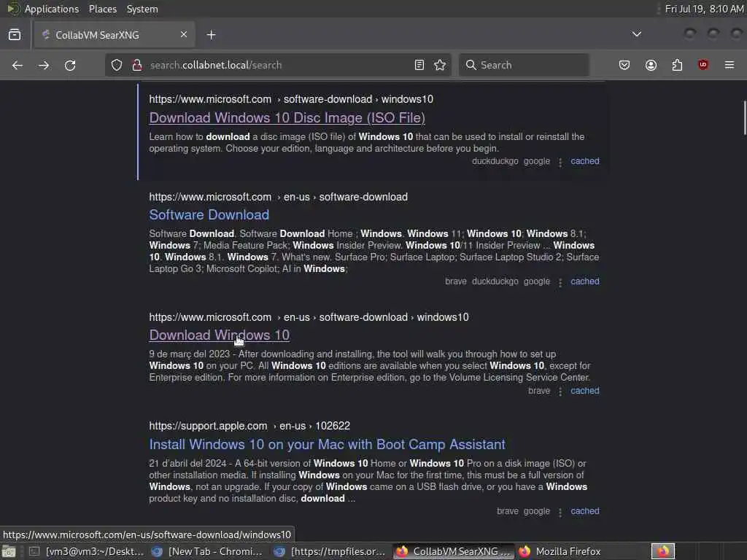Click the three-dot icon beside Boot Camp result's cached
The height and width of the screenshot is (560, 747).
coord(560,513)
